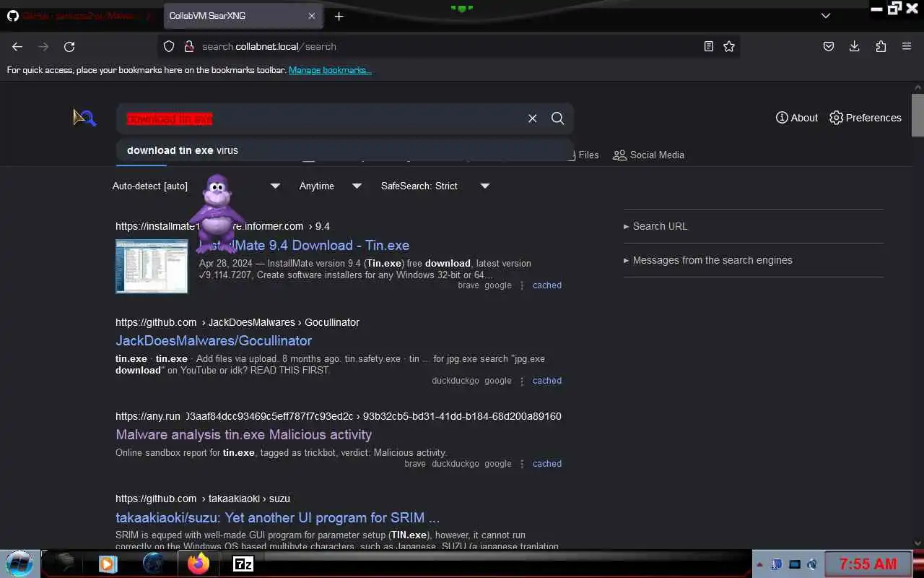Open the Firefox hamburger menu

coord(907,46)
